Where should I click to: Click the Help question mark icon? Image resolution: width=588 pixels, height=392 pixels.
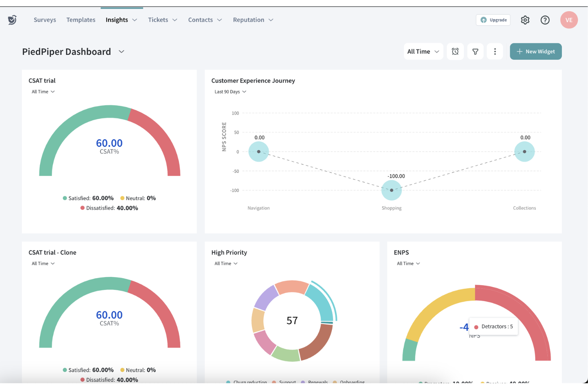[x=545, y=19]
